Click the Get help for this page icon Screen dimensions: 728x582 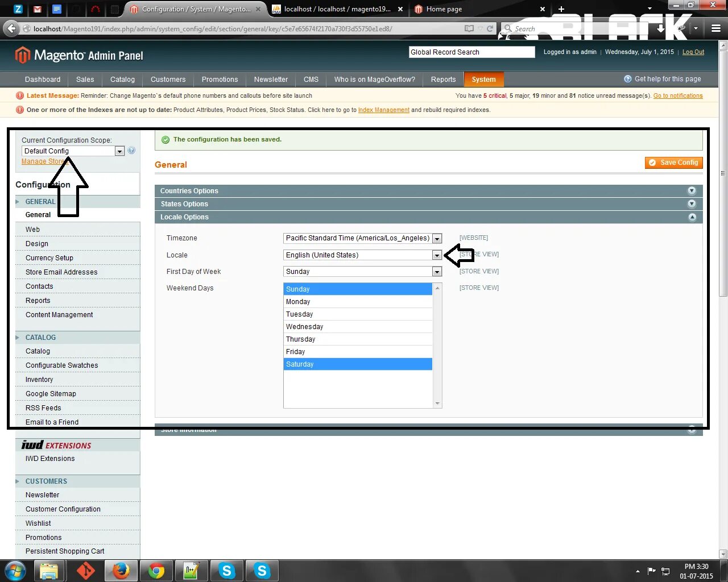(628, 79)
